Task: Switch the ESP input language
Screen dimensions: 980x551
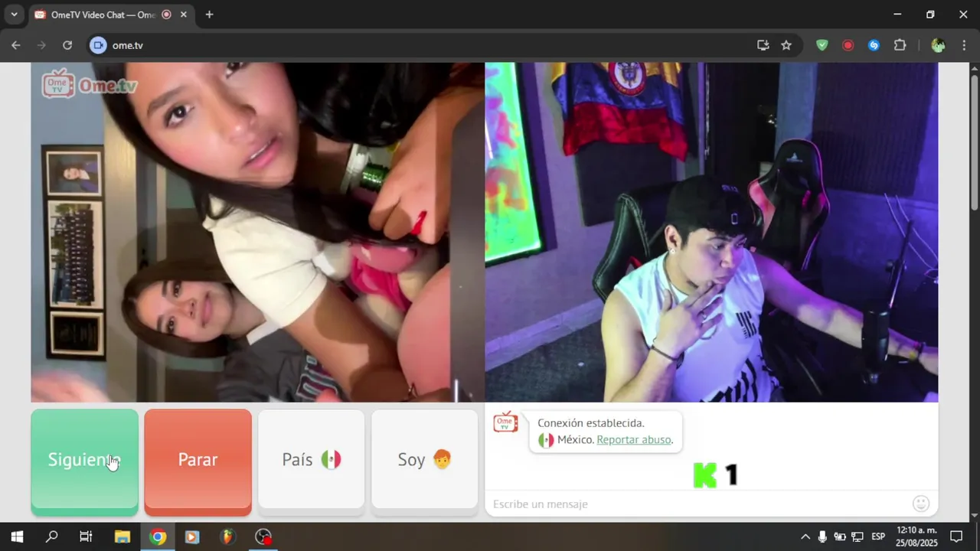Action: pos(878,536)
